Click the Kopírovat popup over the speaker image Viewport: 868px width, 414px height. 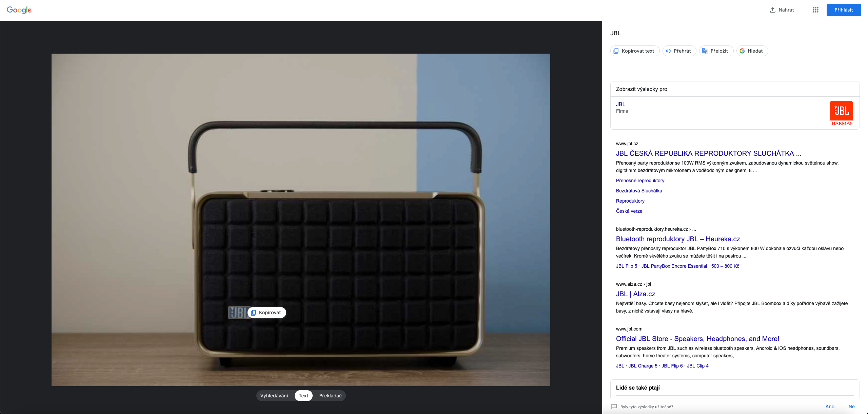pyautogui.click(x=267, y=313)
